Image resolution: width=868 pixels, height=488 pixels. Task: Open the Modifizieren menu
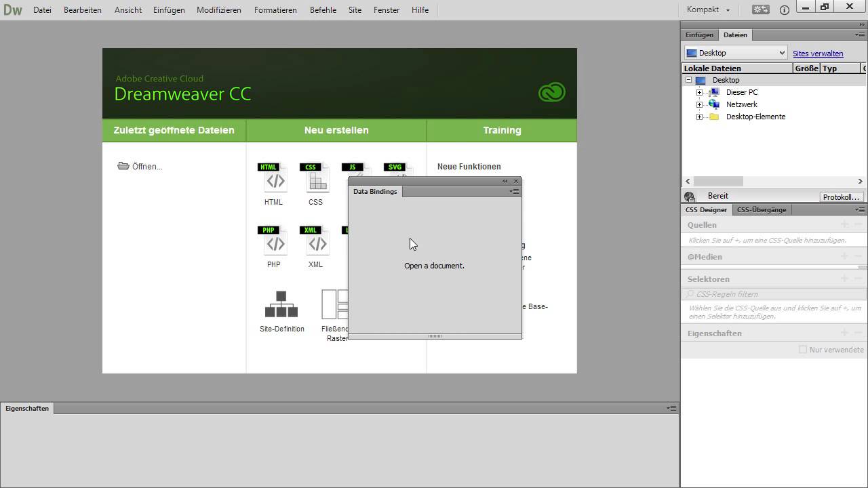click(219, 10)
